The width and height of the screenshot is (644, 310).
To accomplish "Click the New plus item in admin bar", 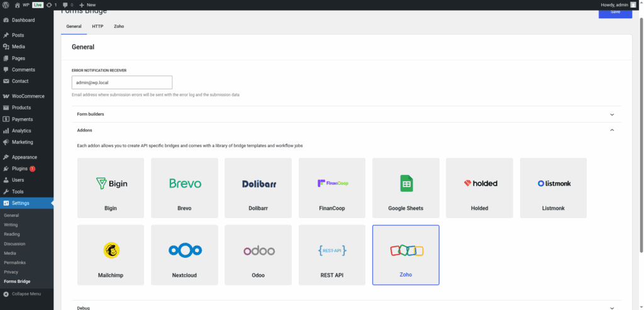I will pyautogui.click(x=87, y=5).
